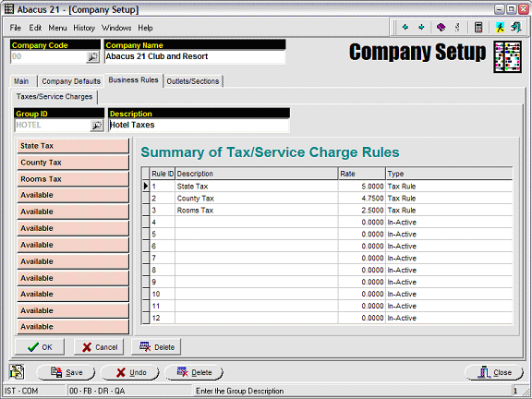The image size is (532, 399).
Task: Click the running man icon on cyan background
Action: pyautogui.click(x=500, y=27)
